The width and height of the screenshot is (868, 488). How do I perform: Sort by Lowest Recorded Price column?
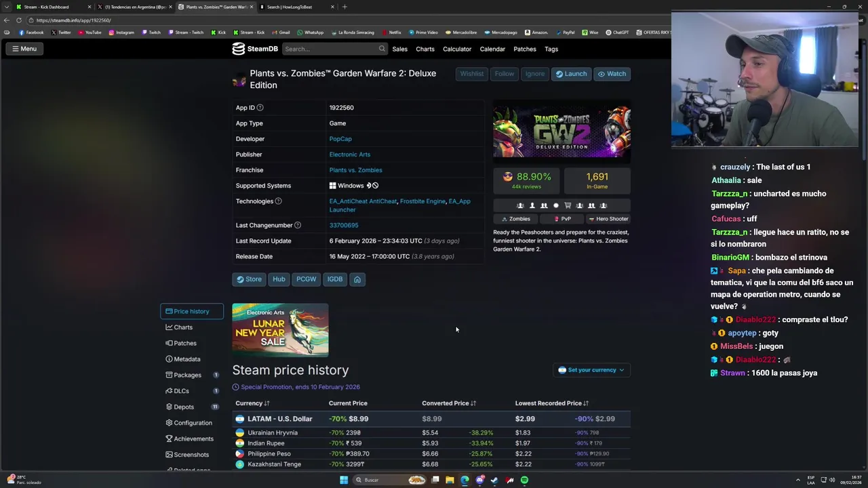click(x=553, y=403)
